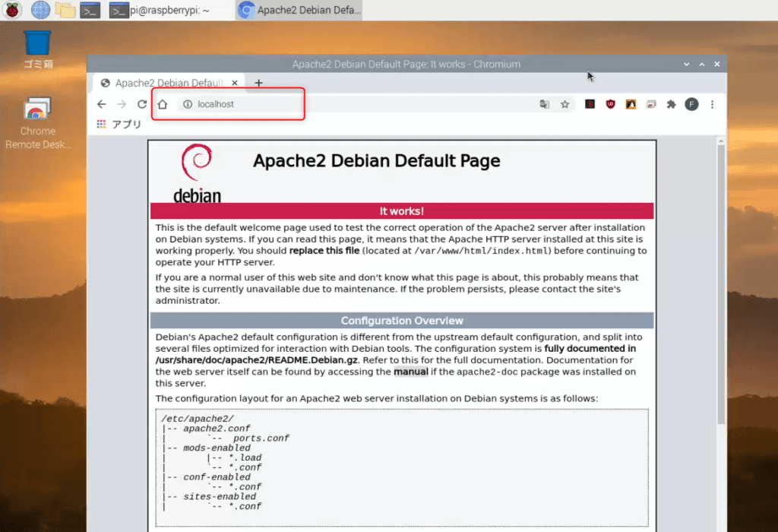
Task: Open a new tab with plus button
Action: 258,83
